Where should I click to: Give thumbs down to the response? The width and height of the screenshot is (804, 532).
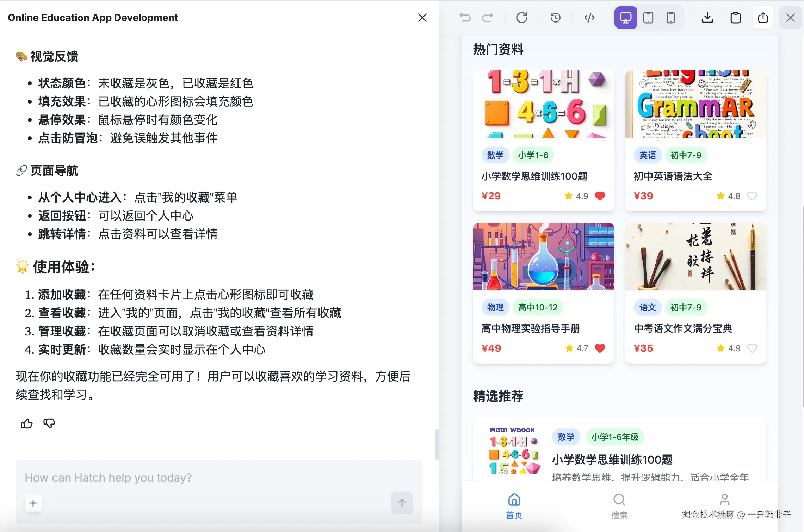[x=49, y=423]
